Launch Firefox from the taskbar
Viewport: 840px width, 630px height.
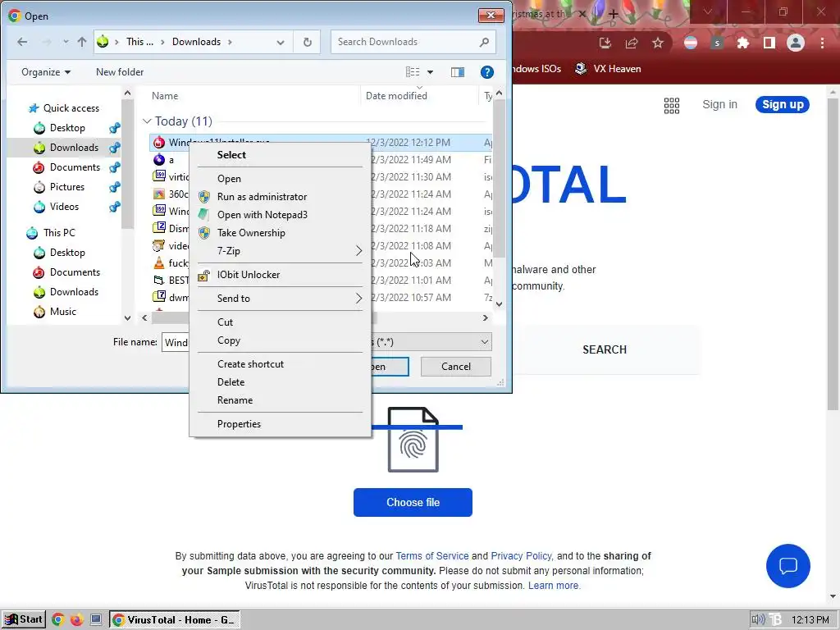point(77,620)
